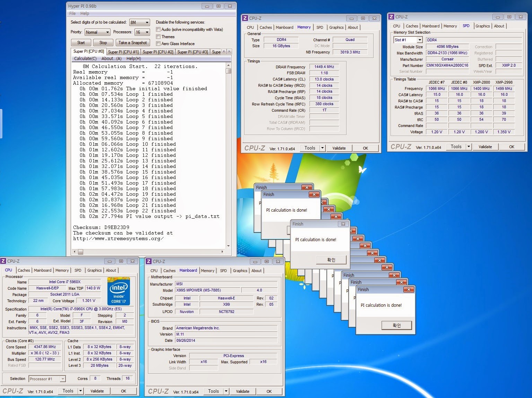Expand the Tools arrow in the SPD slot CPU-Z window
Screen dimensions: 532x398
[x=469, y=147]
